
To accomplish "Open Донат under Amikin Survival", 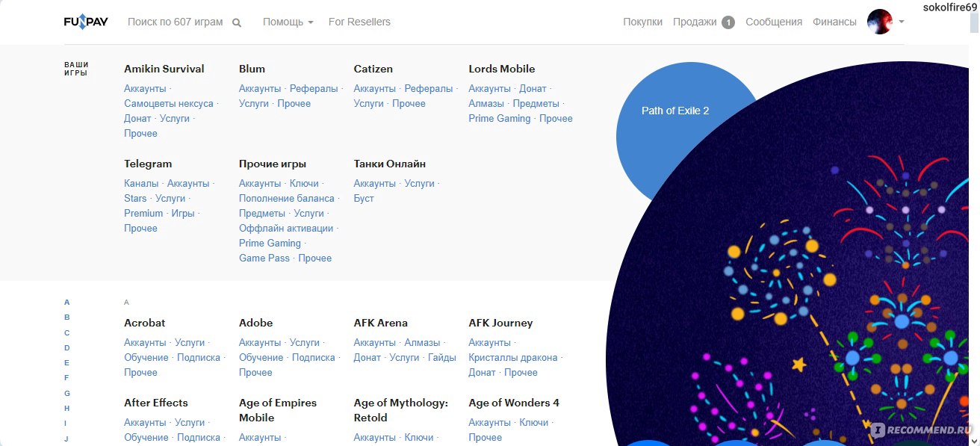I will pos(137,118).
